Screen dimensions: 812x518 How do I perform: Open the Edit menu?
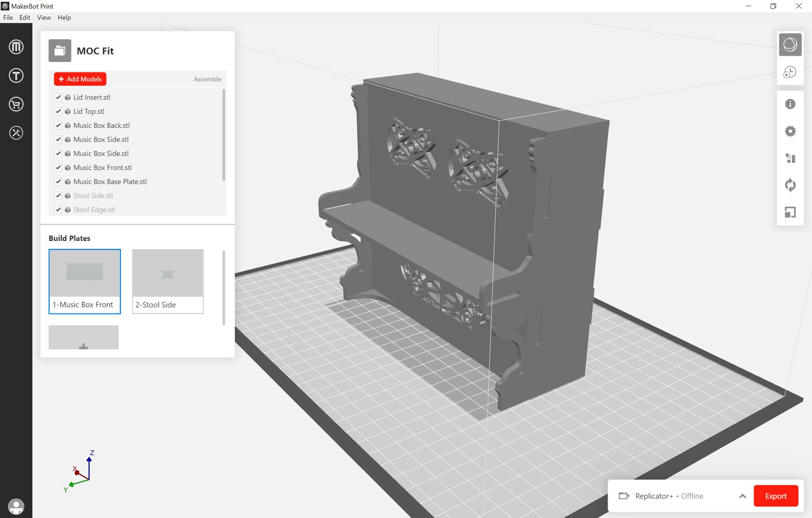[24, 18]
